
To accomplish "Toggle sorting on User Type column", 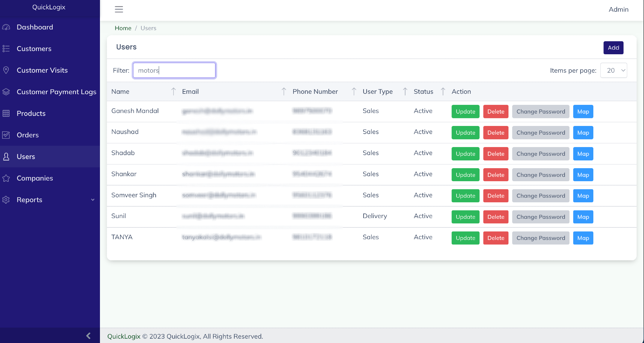I will 405,91.
